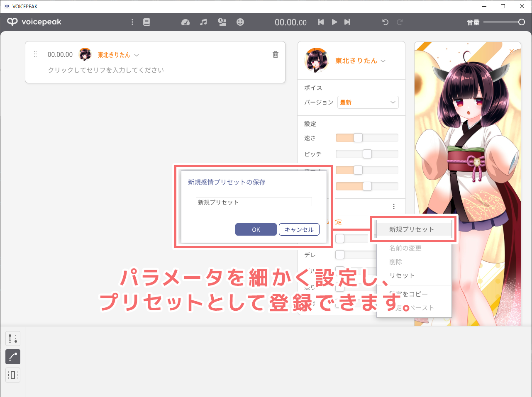The width and height of the screenshot is (532, 397).
Task: Click the line text placeholder to enter dialogue
Action: [106, 70]
